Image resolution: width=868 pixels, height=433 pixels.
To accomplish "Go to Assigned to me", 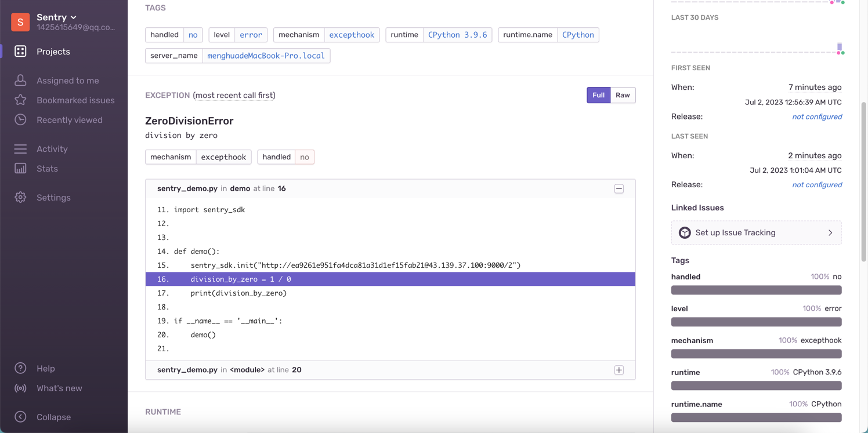I will [x=67, y=81].
